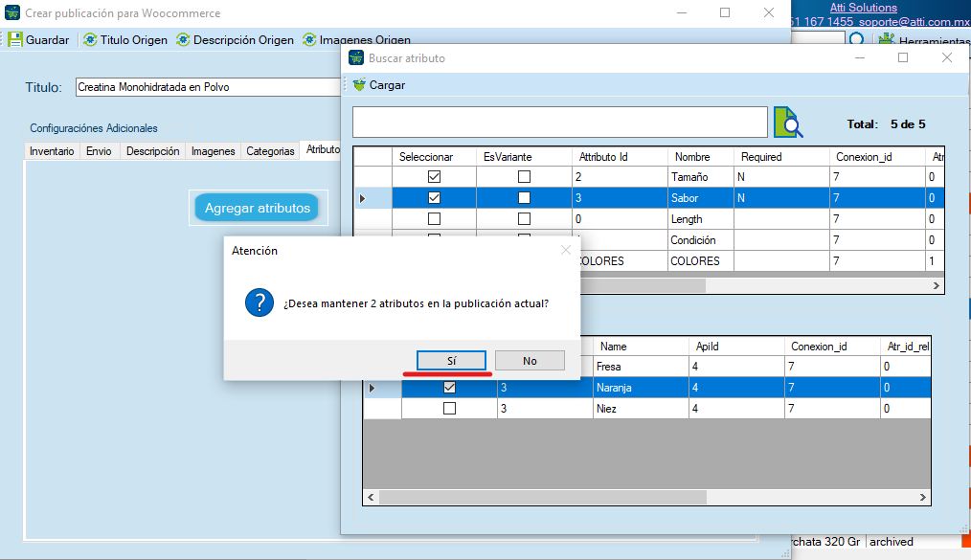
Task: Click the Buscar atributo window app icon
Action: tap(356, 58)
